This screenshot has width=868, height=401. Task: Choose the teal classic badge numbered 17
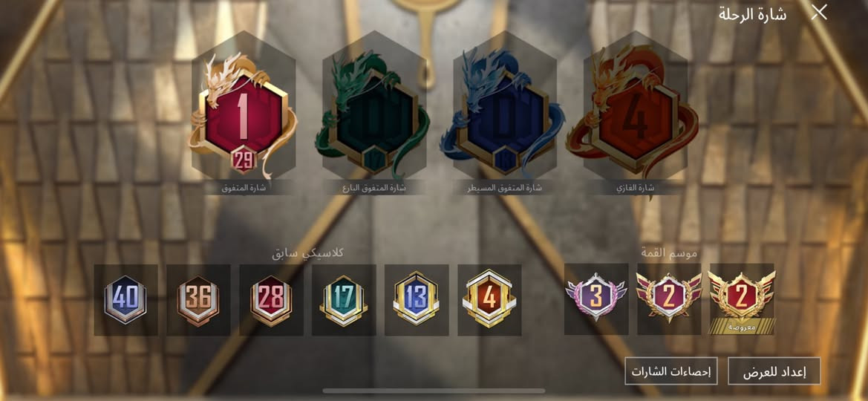tap(344, 300)
